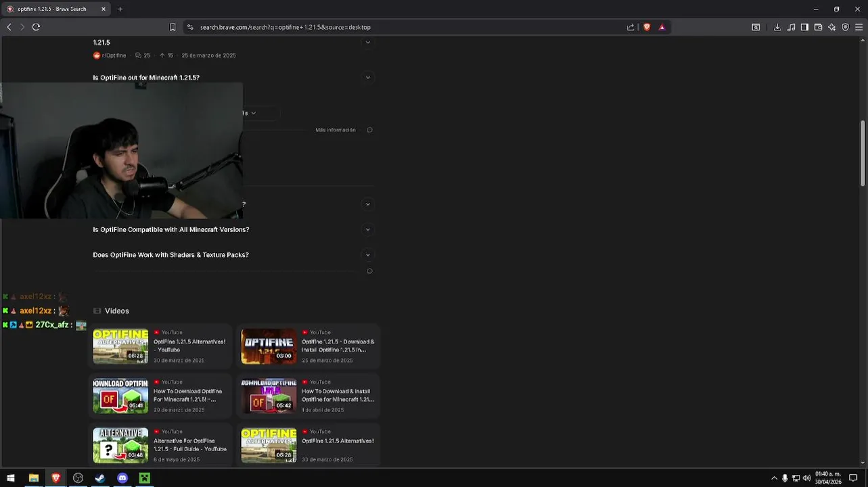The image size is (868, 487).
Task: Go back with the browser back arrow
Action: pyautogui.click(x=9, y=27)
